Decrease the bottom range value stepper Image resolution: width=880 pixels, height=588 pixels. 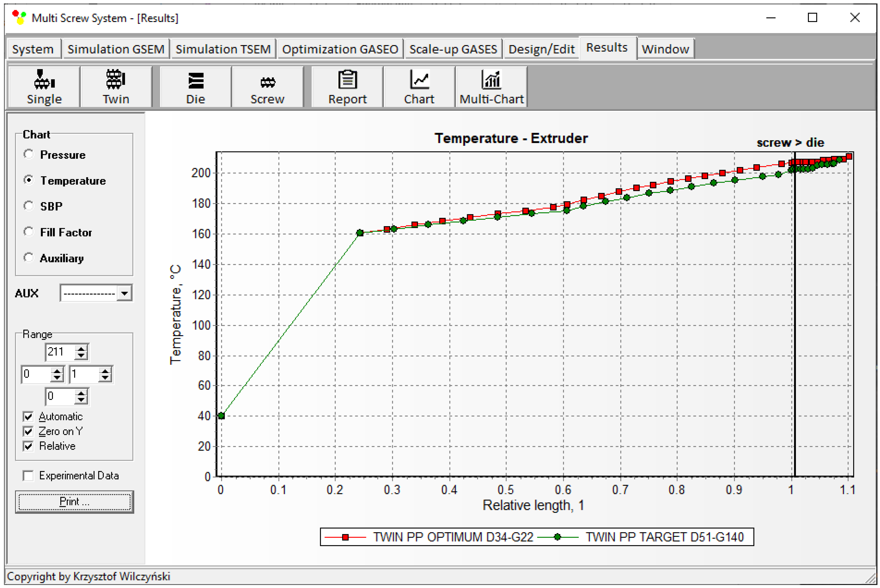(x=81, y=400)
